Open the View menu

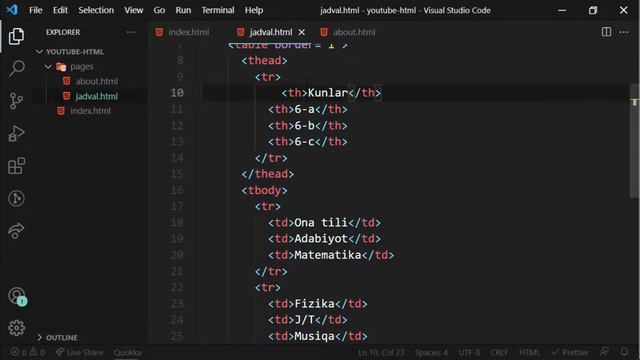[x=133, y=10]
